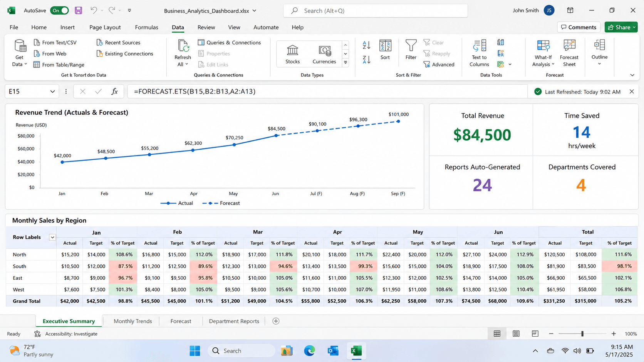Click the 100% zoom level
The width and height of the screenshot is (644, 362).
coord(631,334)
